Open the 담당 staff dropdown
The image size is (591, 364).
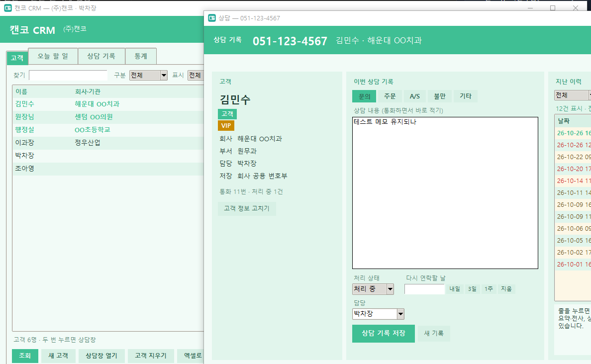click(x=378, y=314)
